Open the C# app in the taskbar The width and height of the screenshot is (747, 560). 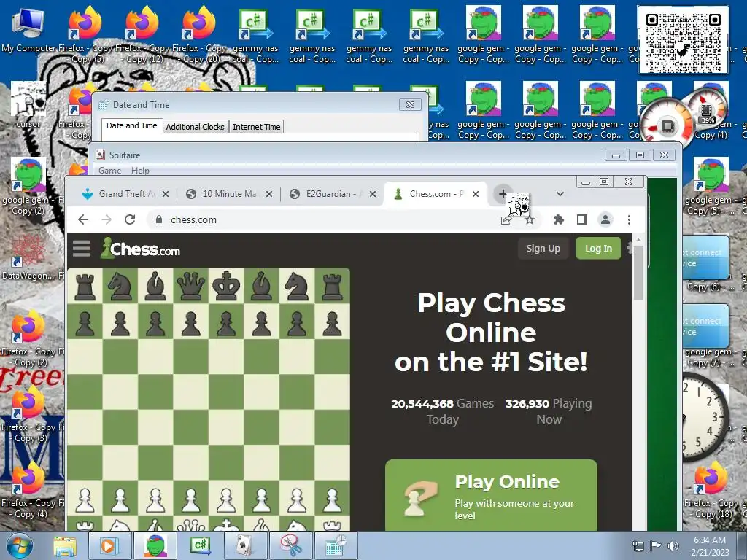200,545
